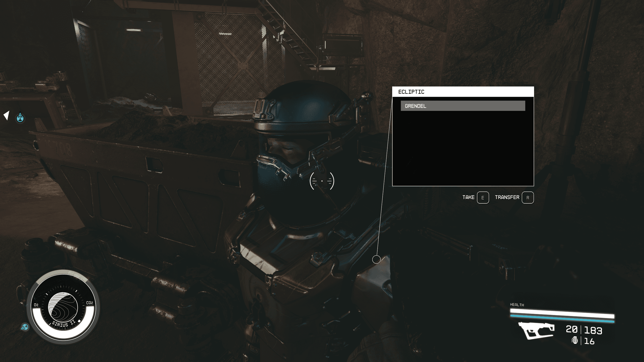Select the GRENDEL item in loot list
Image resolution: width=644 pixels, height=362 pixels.
pos(463,106)
